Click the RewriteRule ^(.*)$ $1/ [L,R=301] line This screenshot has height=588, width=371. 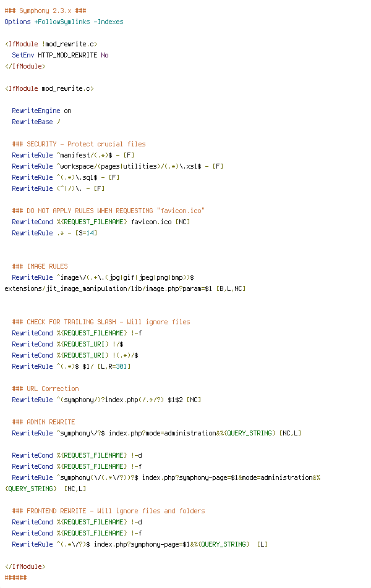[71, 366]
